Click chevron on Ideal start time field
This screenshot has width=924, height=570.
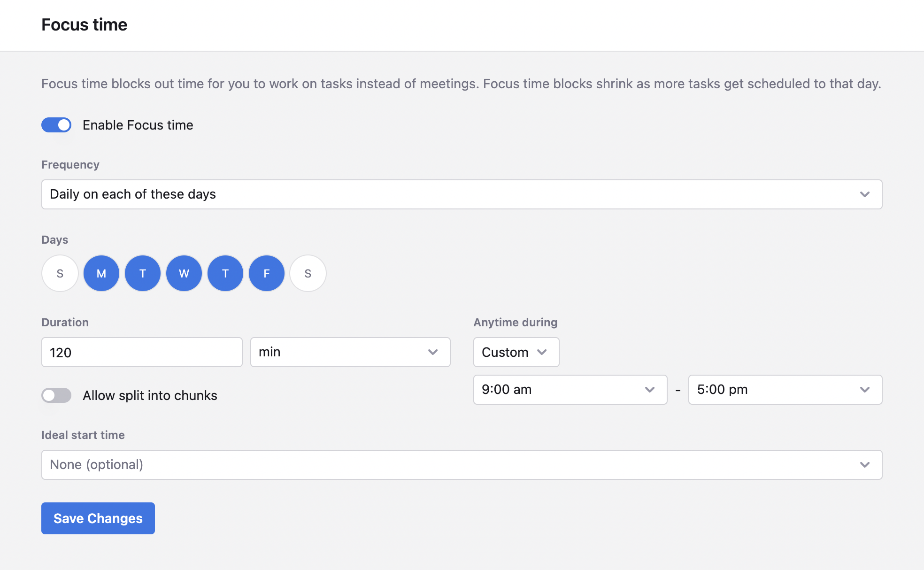(865, 465)
